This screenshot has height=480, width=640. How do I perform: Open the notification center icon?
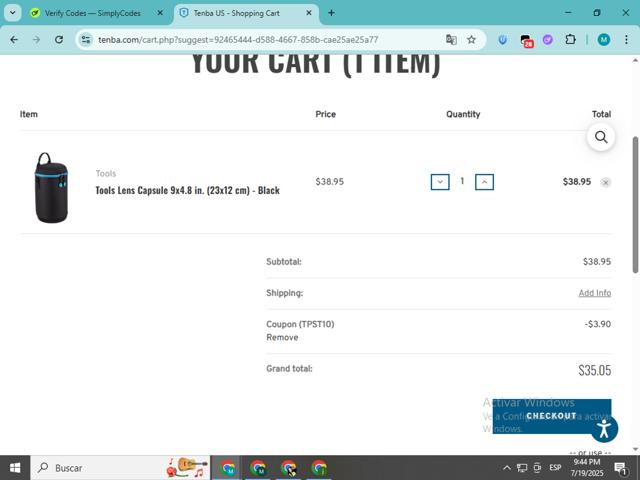click(620, 468)
